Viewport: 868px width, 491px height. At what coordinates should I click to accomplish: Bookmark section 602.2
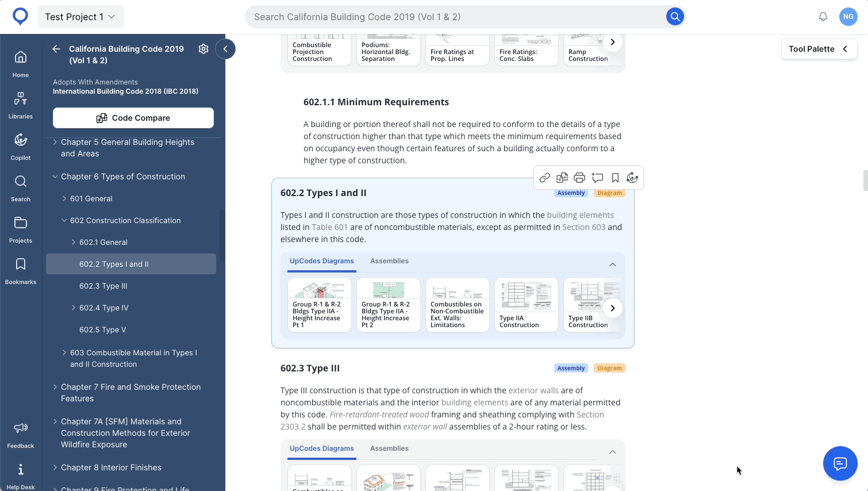(x=615, y=178)
